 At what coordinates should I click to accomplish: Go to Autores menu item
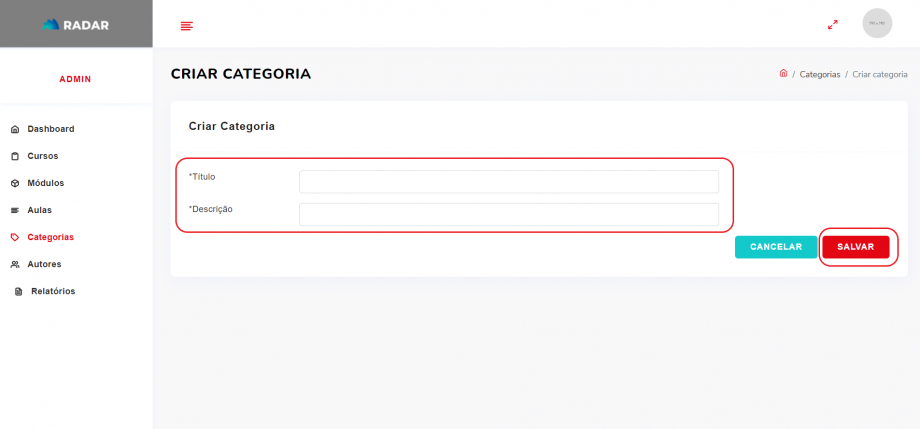tap(44, 264)
